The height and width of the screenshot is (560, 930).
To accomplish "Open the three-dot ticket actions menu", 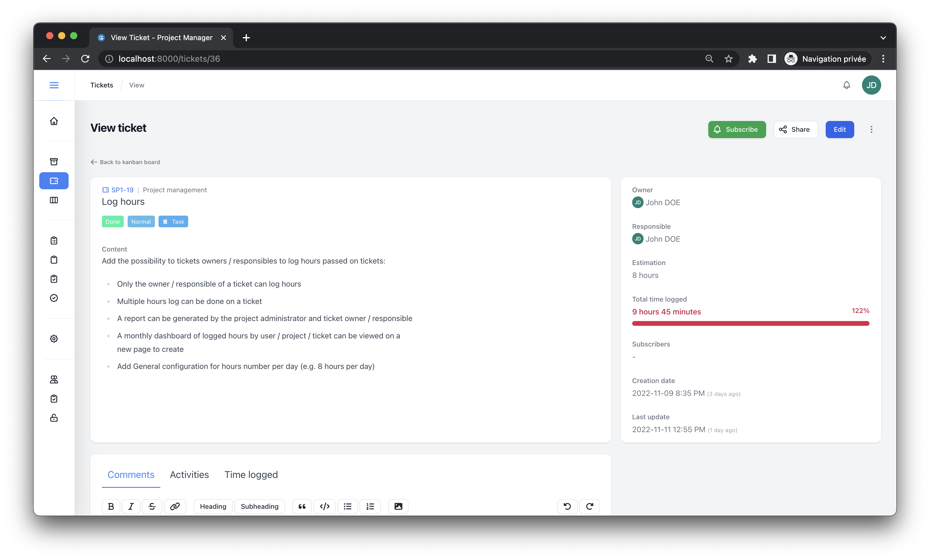I will [x=872, y=129].
